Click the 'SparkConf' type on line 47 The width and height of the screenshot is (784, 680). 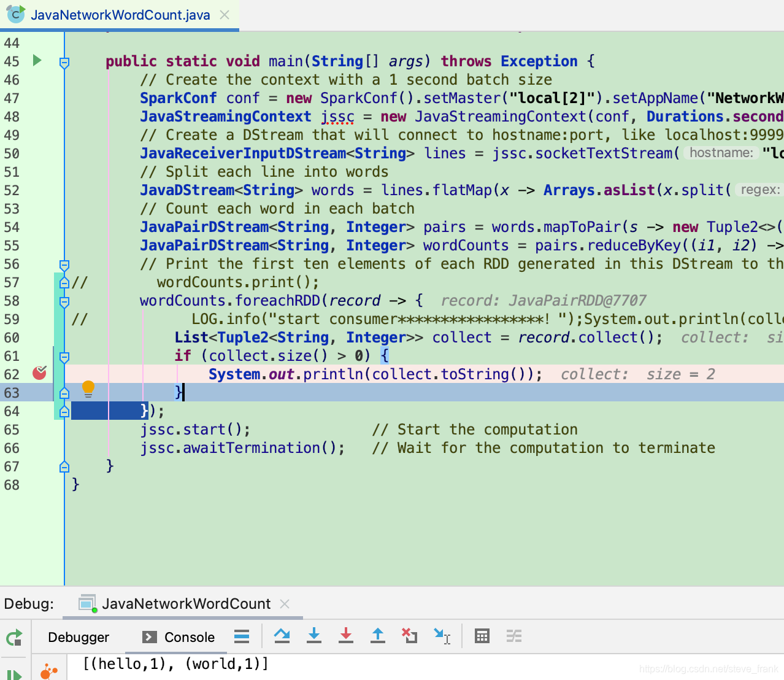tap(179, 98)
